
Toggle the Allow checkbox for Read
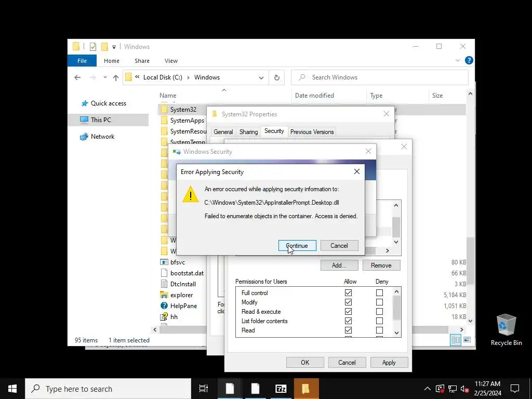[348, 330]
